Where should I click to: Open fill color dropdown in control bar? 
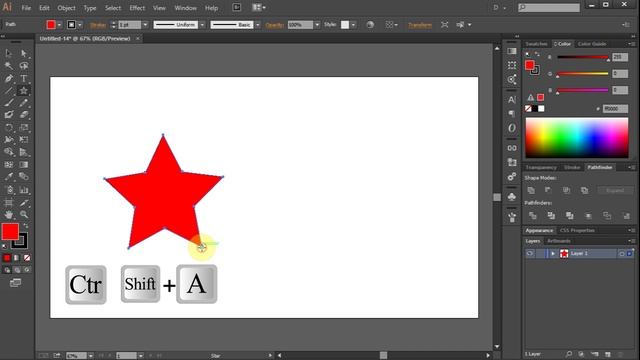pyautogui.click(x=59, y=25)
